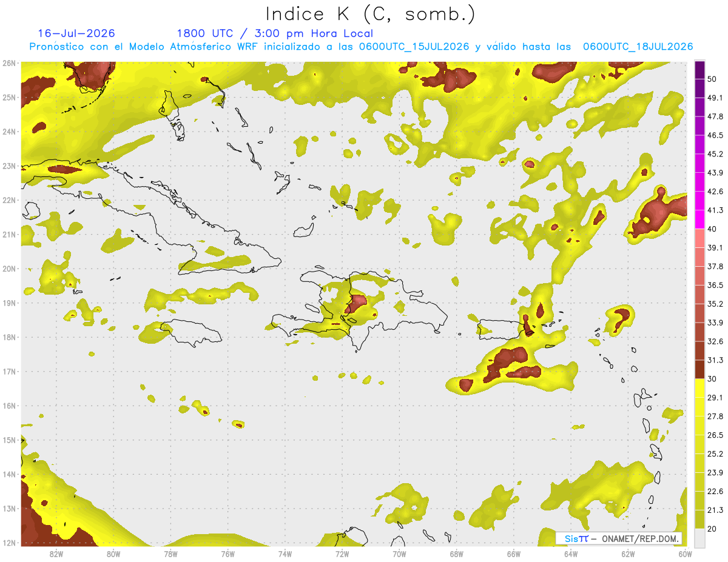Click the longitude label '72W'

pos(342,554)
